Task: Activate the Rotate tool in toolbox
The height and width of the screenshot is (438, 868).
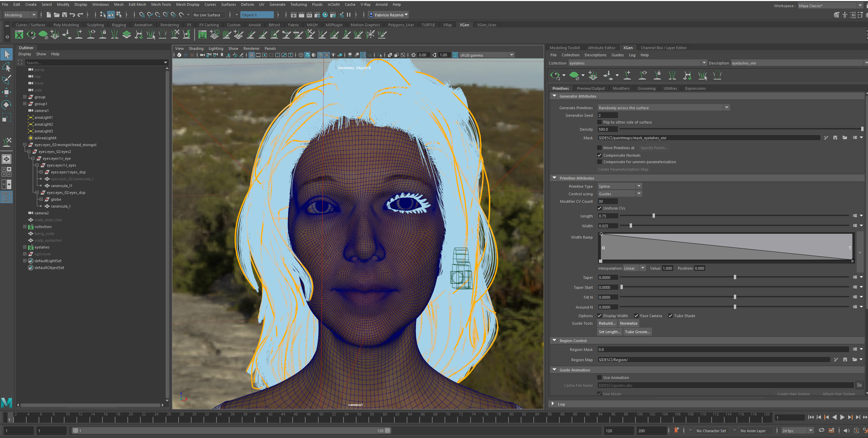Action: click(x=6, y=105)
